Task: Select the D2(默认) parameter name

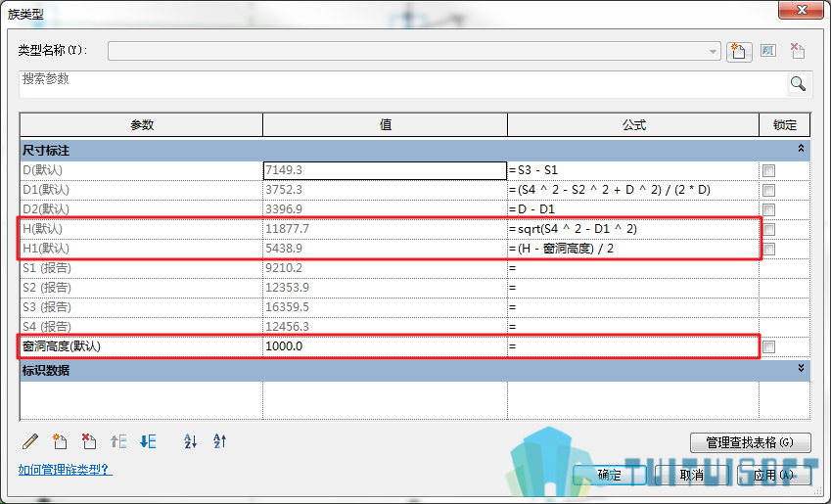Action: point(46,209)
